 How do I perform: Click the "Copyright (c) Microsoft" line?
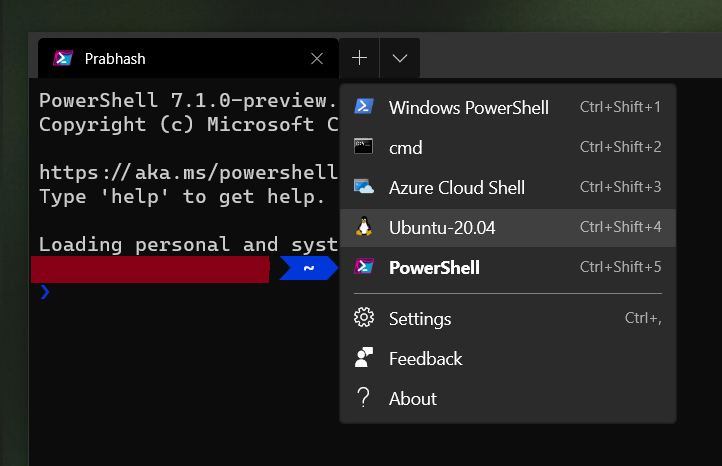click(x=188, y=124)
